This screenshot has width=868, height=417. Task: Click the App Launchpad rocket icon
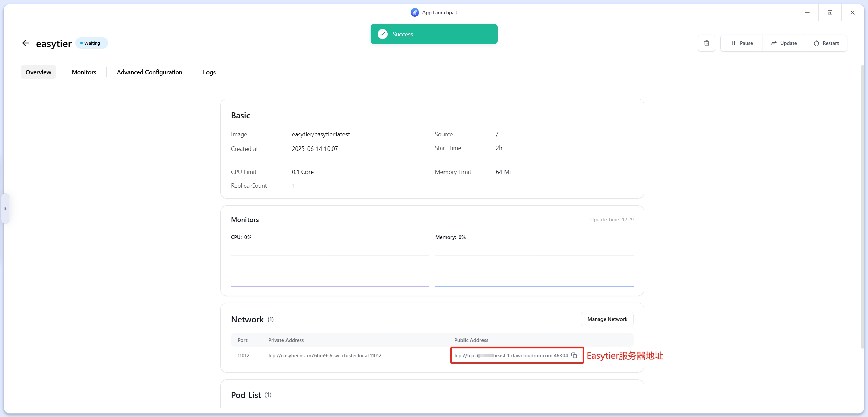point(414,13)
